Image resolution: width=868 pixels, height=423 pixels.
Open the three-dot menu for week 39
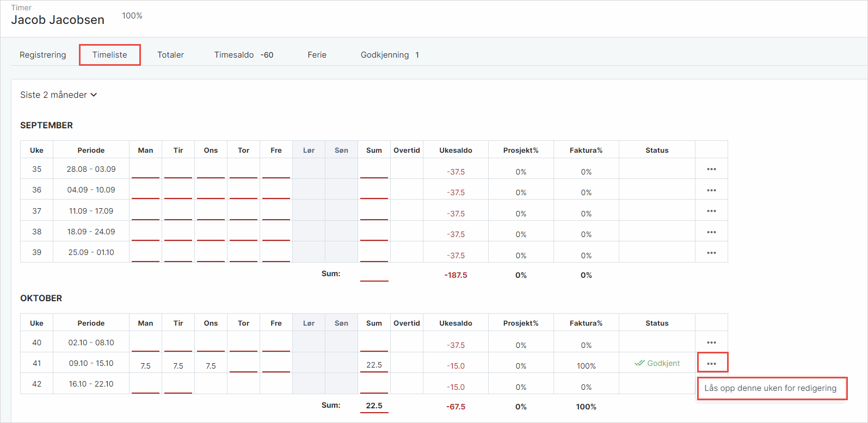pyautogui.click(x=711, y=253)
